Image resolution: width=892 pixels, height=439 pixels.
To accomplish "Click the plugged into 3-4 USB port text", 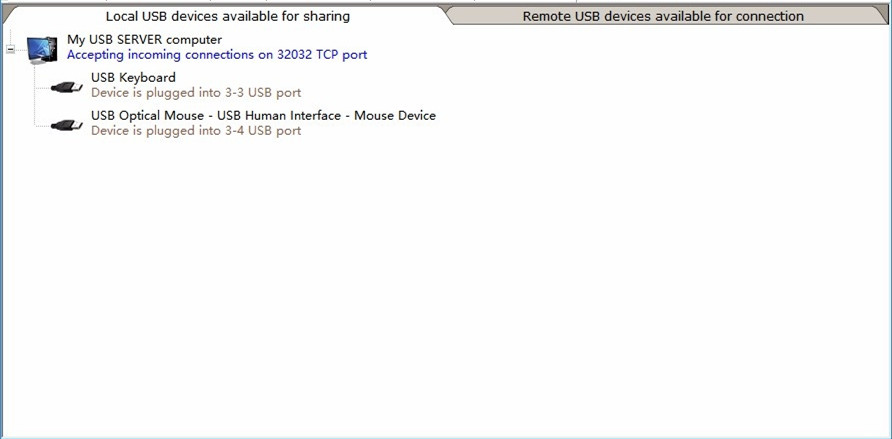I will pyautogui.click(x=196, y=131).
